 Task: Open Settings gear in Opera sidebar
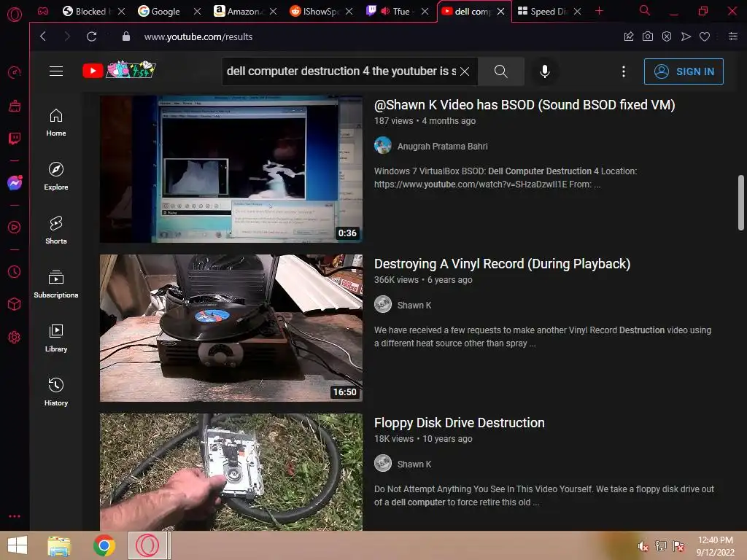[15, 337]
